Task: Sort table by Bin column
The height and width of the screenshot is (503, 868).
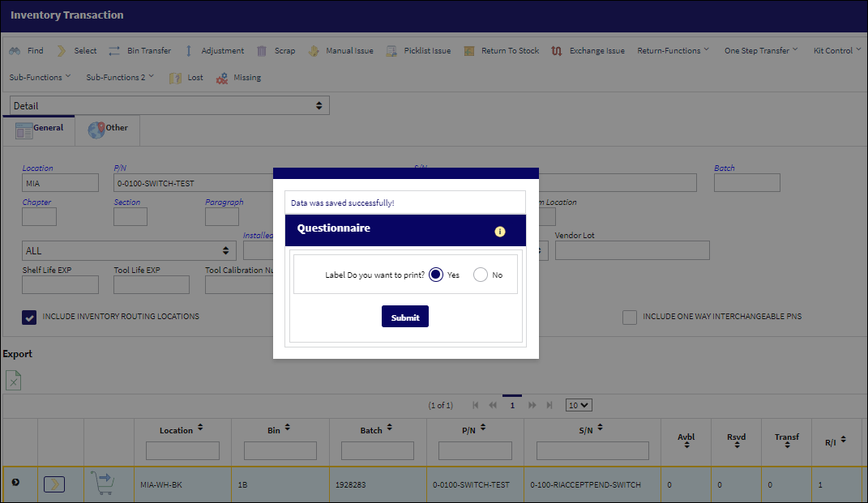Action: point(287,428)
